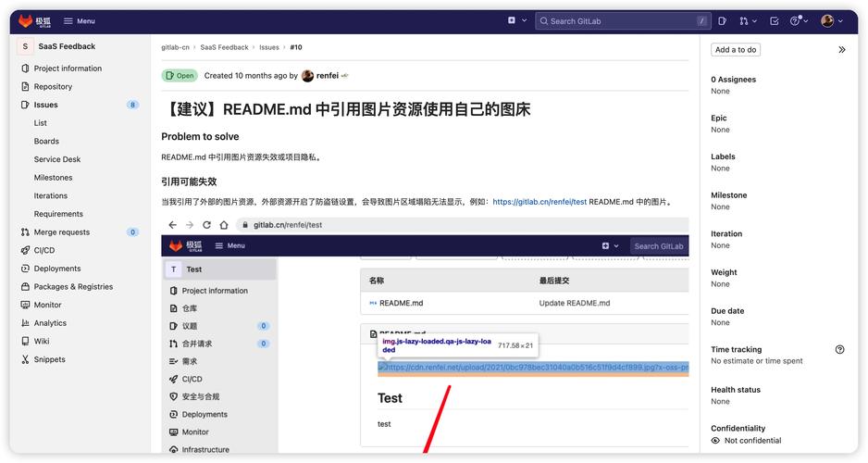Click the SaaS Feedback breadcrumb link
Image resolution: width=868 pixels, height=463 pixels.
click(224, 47)
